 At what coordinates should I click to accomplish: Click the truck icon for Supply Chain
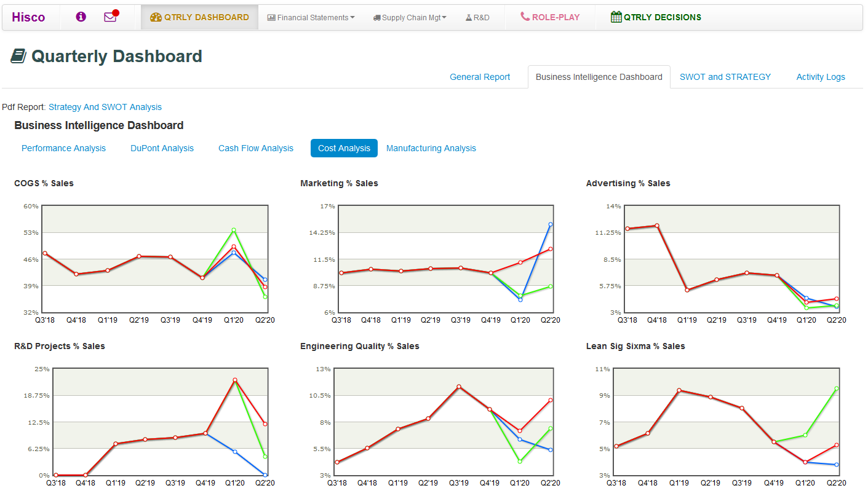tap(376, 18)
